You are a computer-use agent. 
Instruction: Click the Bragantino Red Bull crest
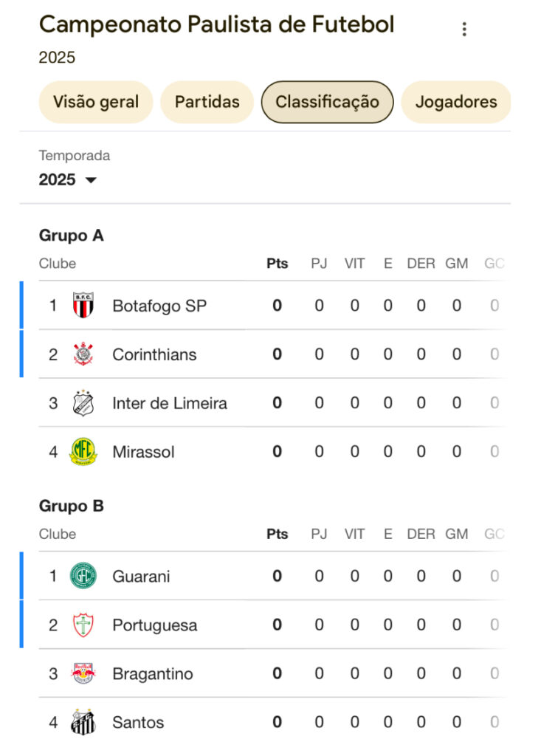point(83,673)
